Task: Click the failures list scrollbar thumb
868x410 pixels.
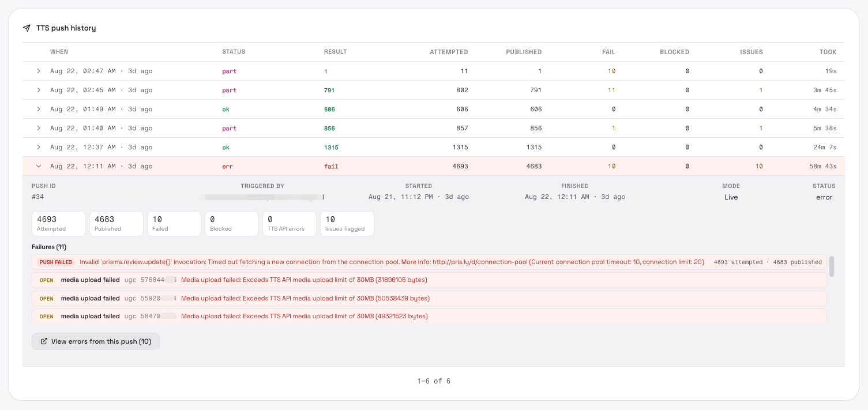Action: click(832, 266)
